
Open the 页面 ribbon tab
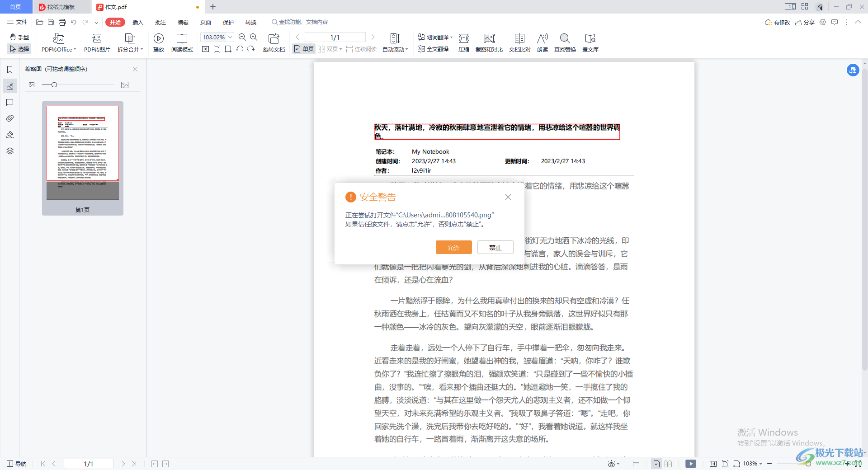coord(205,22)
